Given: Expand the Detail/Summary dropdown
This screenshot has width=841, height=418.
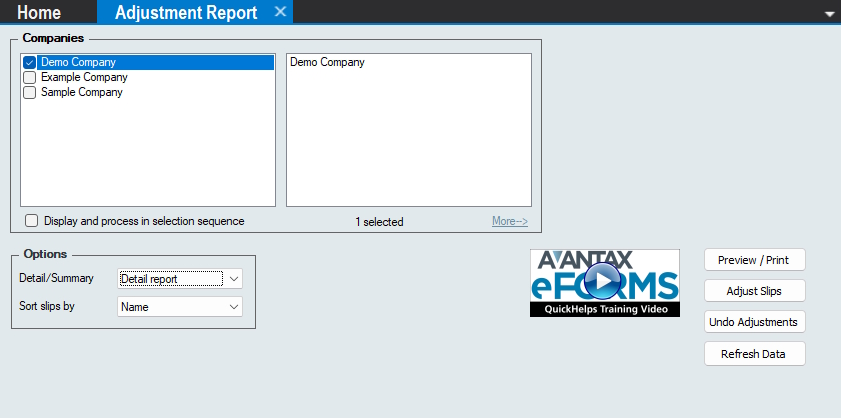Looking at the screenshot, I should click(233, 279).
